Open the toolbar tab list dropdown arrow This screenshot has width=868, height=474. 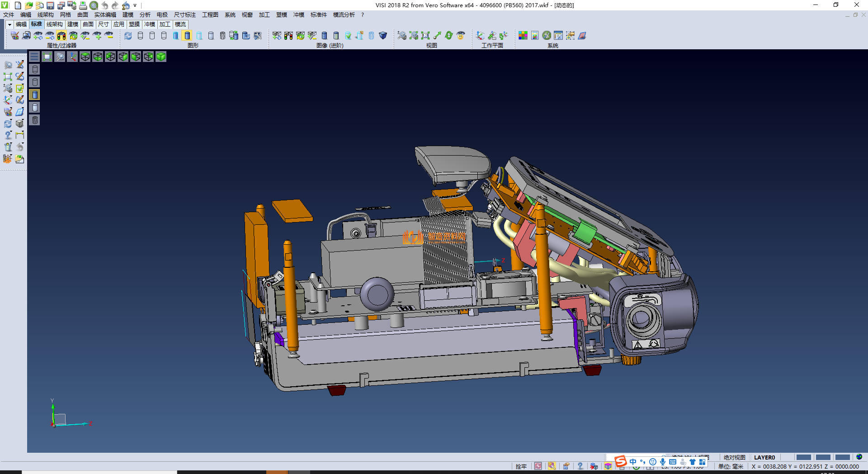pos(9,24)
